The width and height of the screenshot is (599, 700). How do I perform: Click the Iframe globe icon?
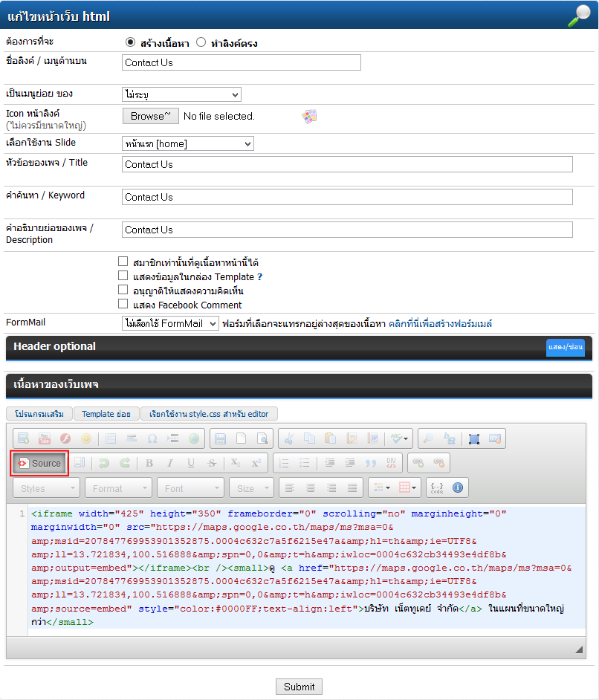tap(194, 438)
